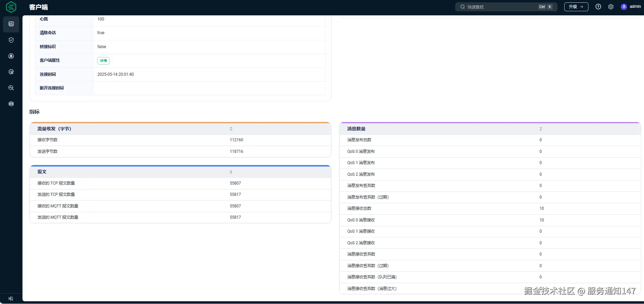Open the management gear sidebar icon
This screenshot has height=304, width=644.
11,72
